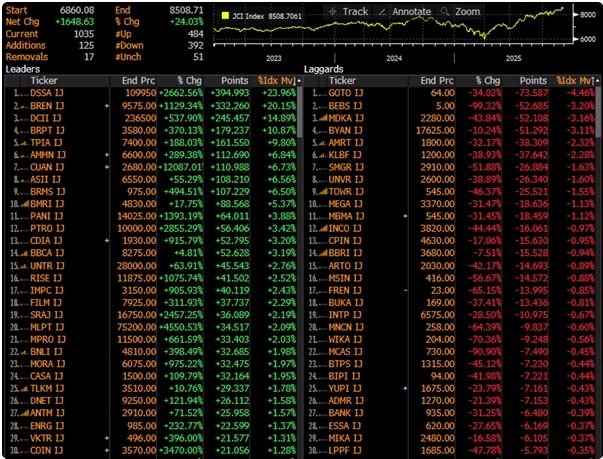Click the Net Chg value +1648.63
The width and height of the screenshot is (603, 459).
point(75,22)
